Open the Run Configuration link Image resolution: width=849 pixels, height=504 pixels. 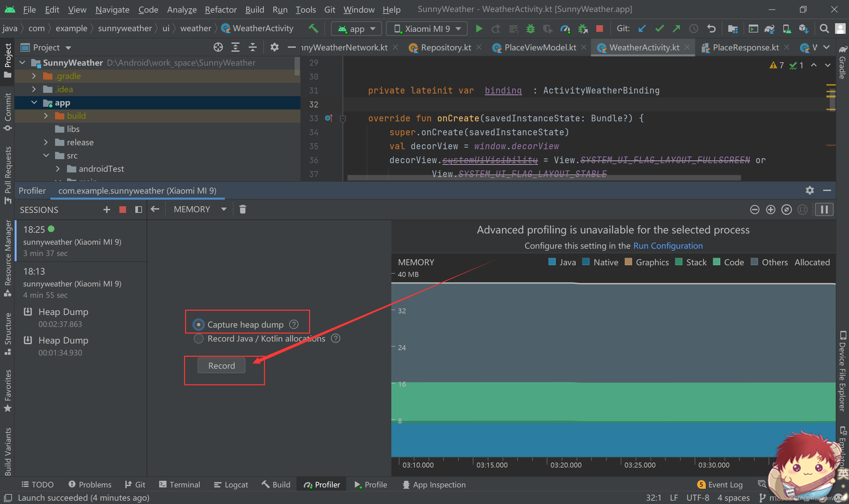[668, 246]
